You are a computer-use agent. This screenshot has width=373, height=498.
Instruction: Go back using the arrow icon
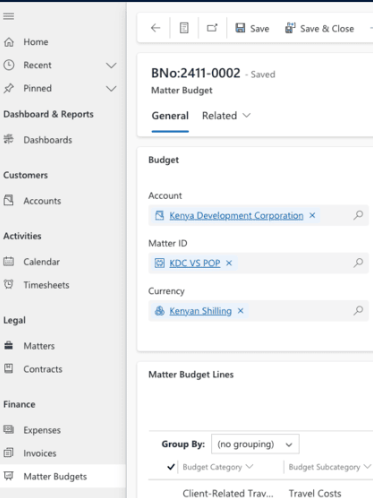(155, 28)
